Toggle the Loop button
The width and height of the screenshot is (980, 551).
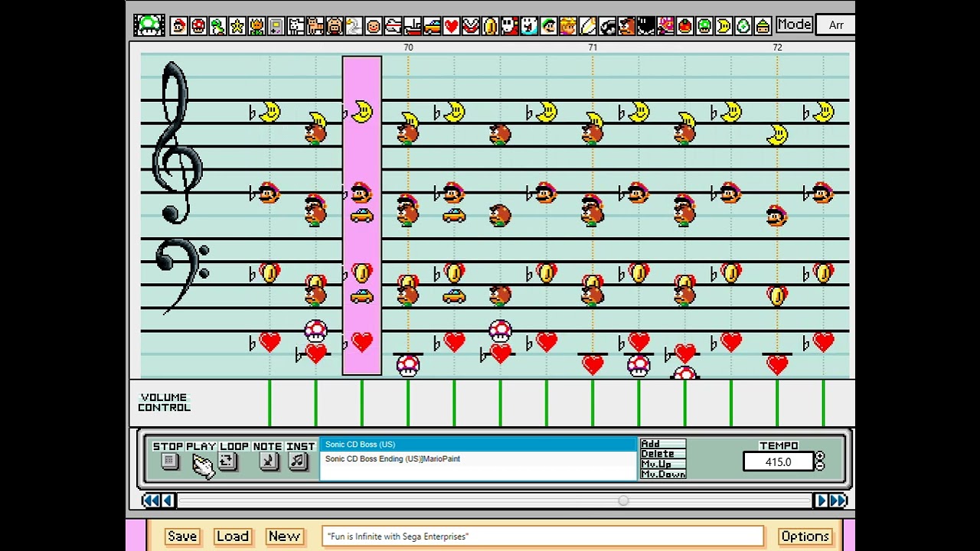(227, 461)
